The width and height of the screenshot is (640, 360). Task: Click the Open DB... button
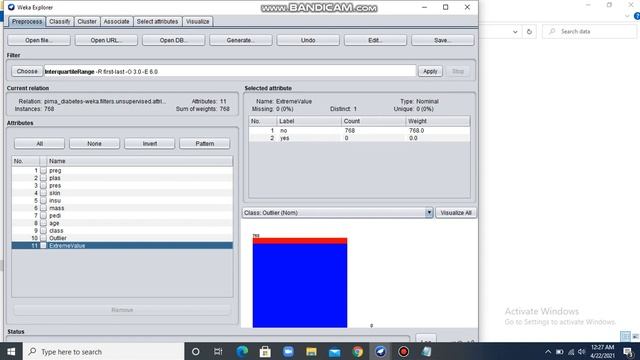(173, 40)
